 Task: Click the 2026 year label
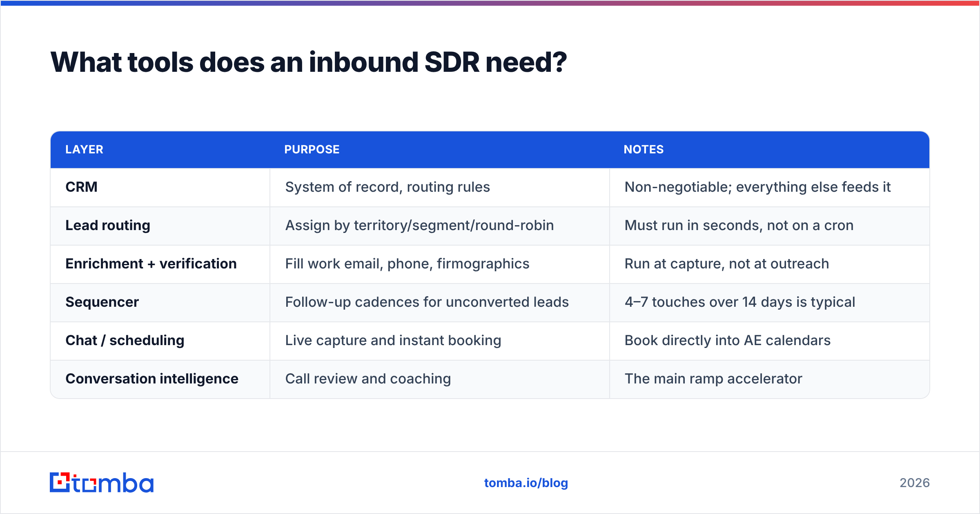coord(915,483)
